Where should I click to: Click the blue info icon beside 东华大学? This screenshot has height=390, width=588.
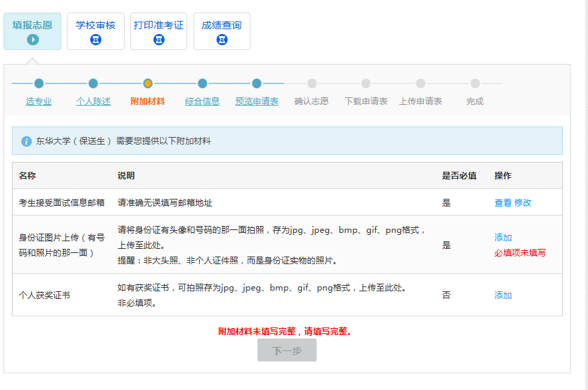pyautogui.click(x=26, y=141)
